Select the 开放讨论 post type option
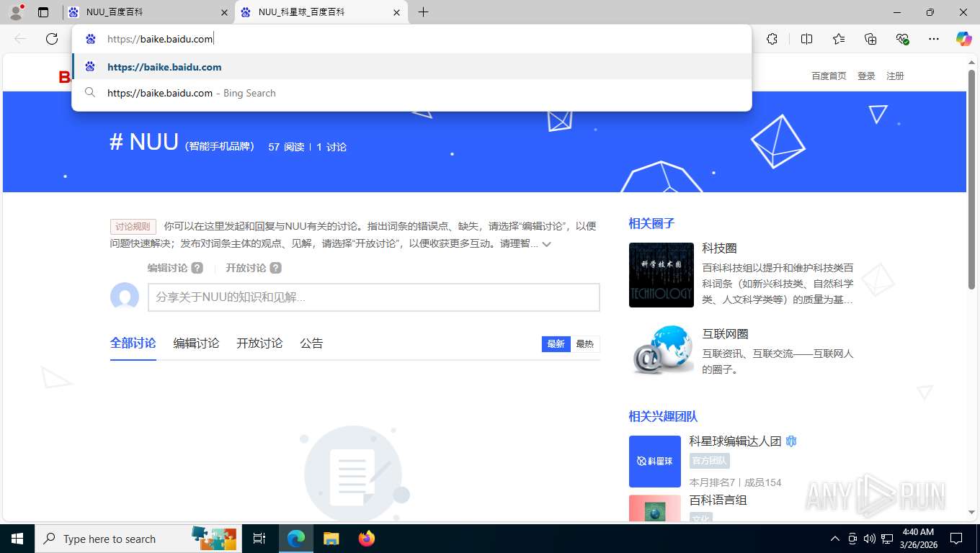The image size is (980, 553). point(246,268)
